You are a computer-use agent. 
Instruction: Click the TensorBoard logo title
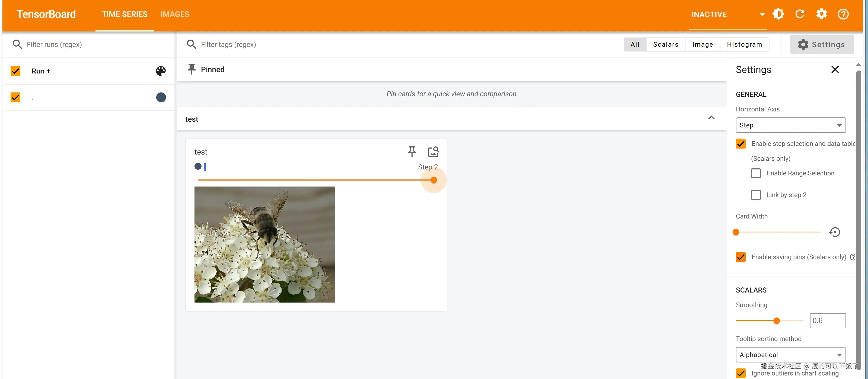46,14
